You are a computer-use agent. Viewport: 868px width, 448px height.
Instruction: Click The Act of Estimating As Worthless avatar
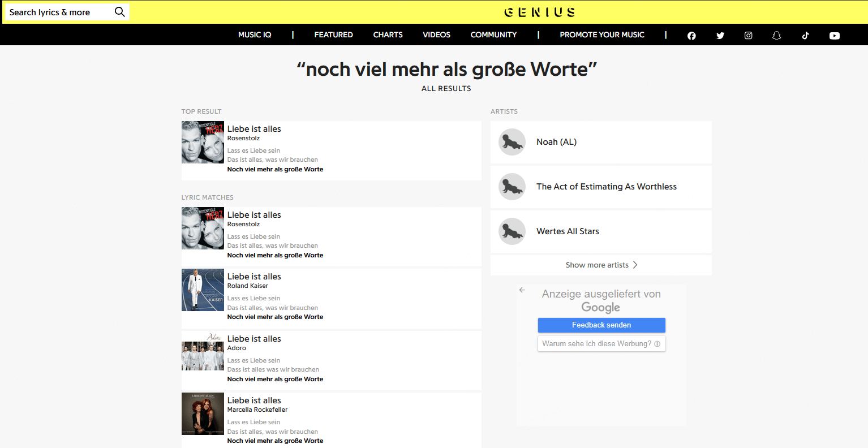[512, 187]
